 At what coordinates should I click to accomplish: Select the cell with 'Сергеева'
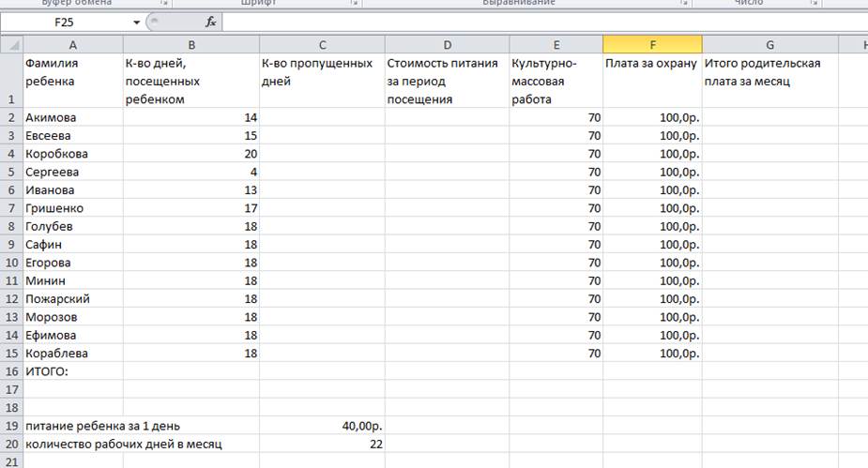click(73, 172)
